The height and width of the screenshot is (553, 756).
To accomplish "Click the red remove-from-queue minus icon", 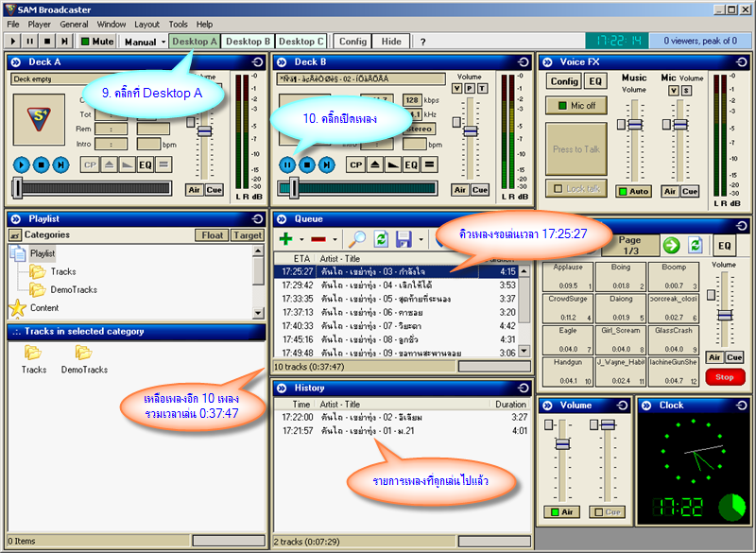I will [318, 239].
